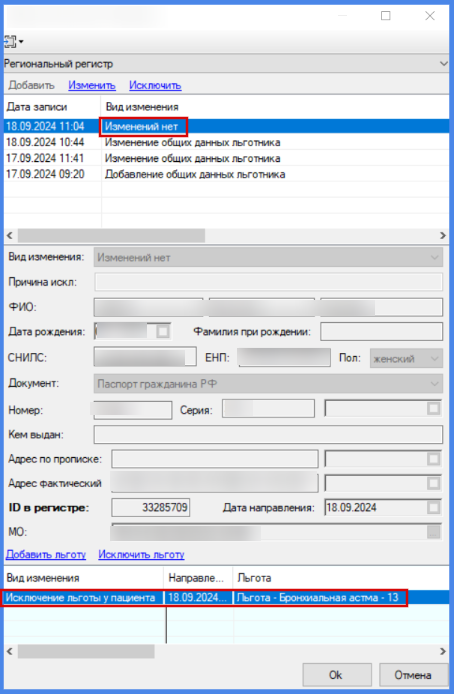Click the Исключить link

pos(155,85)
